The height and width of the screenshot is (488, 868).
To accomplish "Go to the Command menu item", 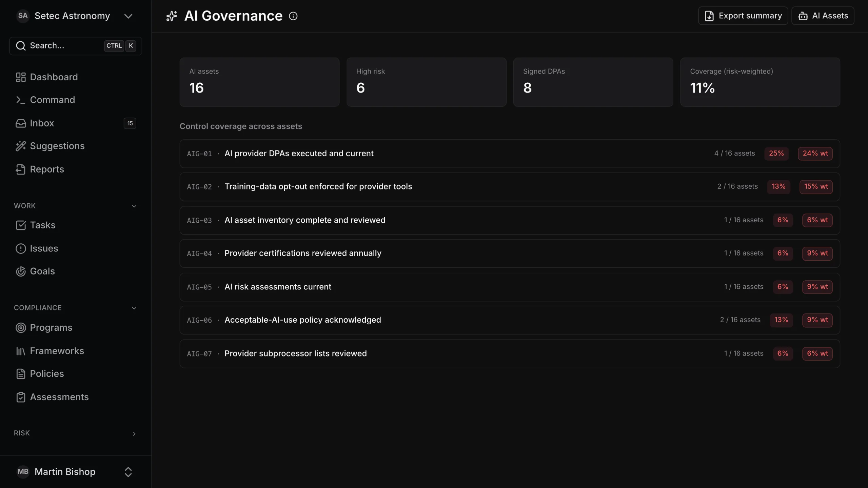I will coord(76,100).
